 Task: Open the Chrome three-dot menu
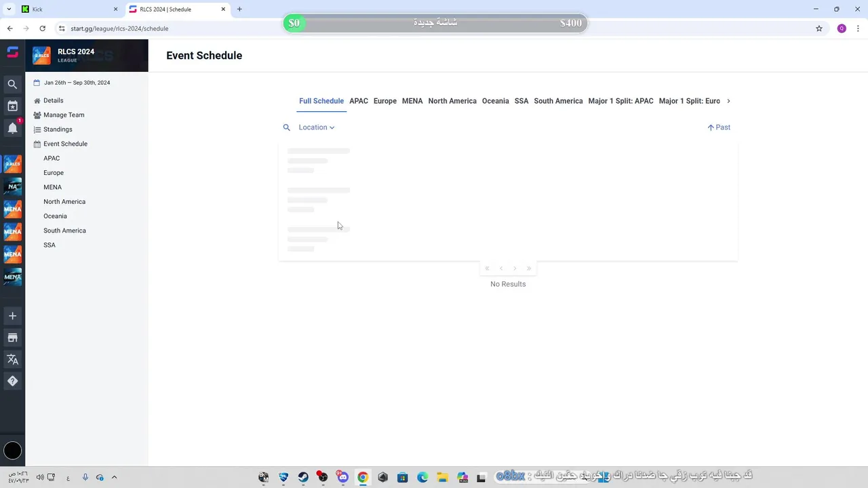[x=859, y=28]
